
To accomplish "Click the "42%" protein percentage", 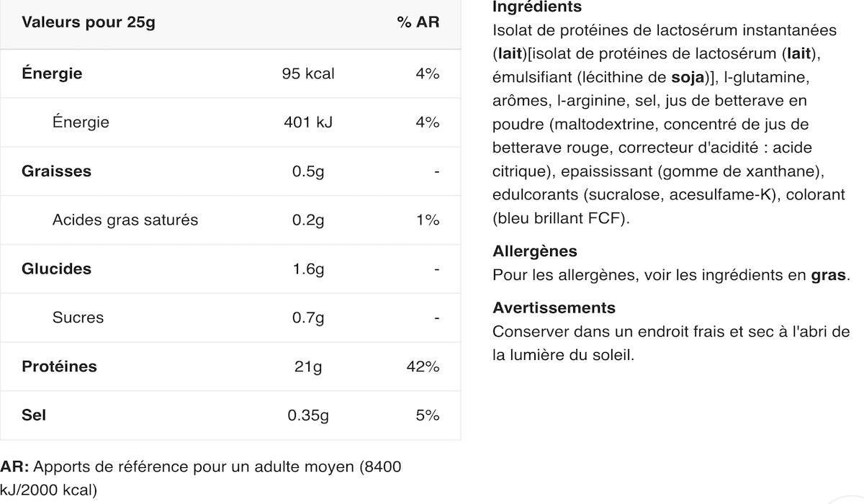I will click(x=423, y=366).
